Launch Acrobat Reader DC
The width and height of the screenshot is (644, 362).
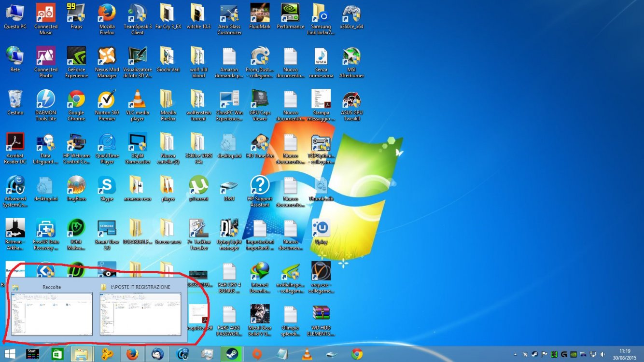(x=15, y=148)
